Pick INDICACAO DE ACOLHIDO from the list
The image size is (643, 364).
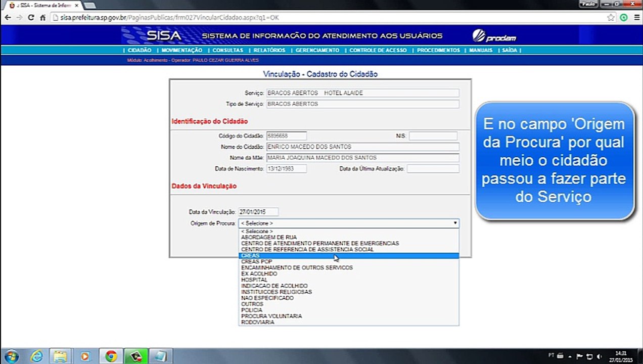pos(349,286)
